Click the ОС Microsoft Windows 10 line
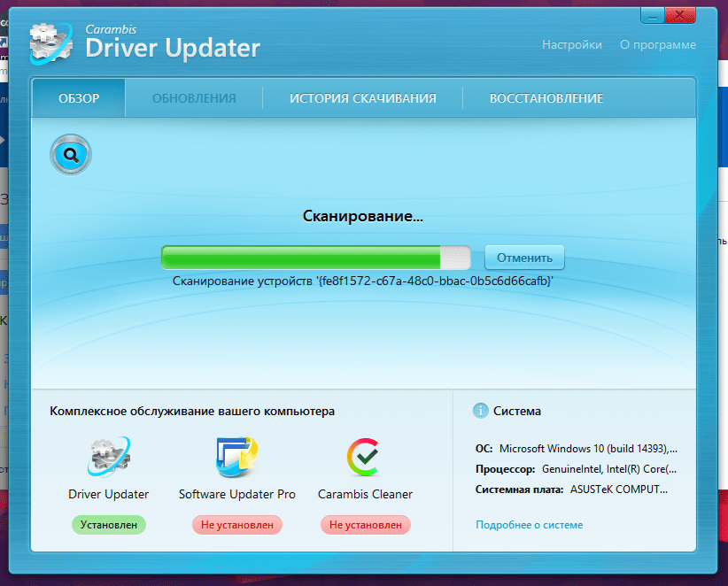Viewport: 728px width, 586px height. tap(577, 449)
